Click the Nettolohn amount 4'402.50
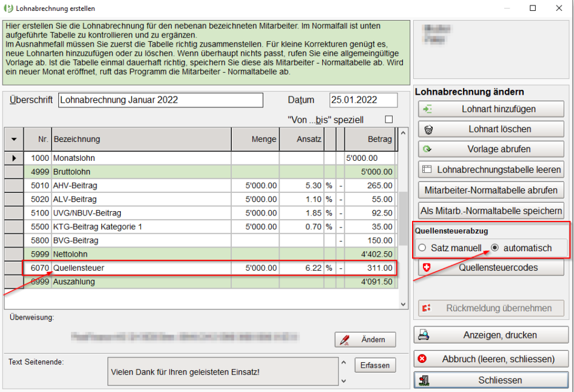Screen dimensions: 574x392 (377, 254)
